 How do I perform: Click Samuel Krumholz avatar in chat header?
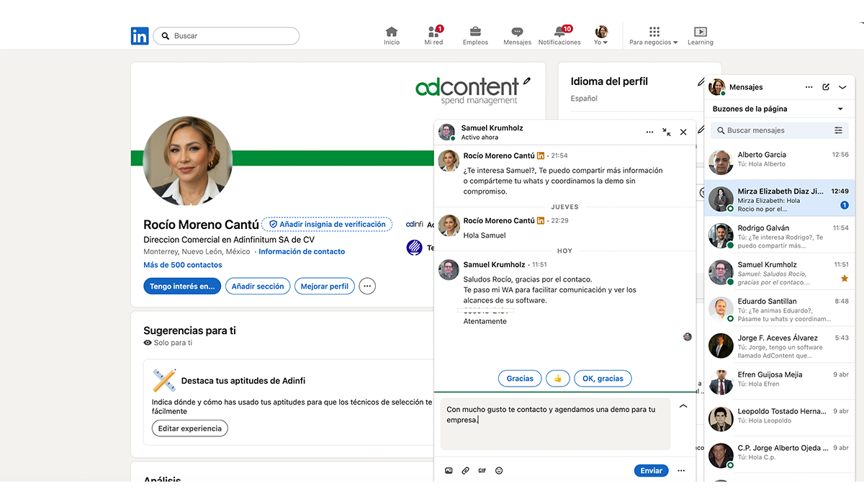point(447,132)
